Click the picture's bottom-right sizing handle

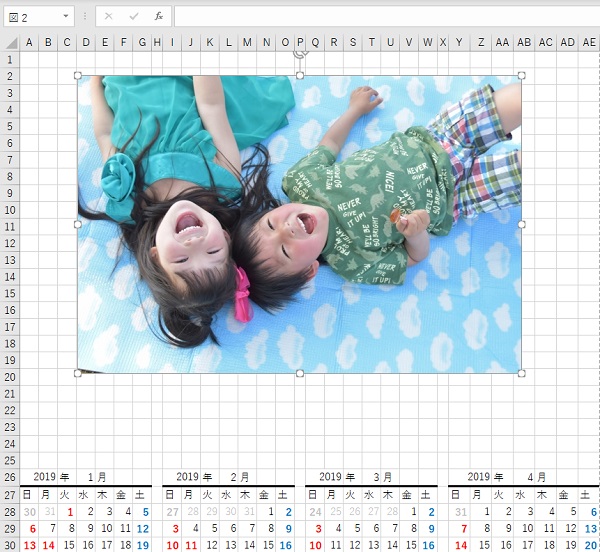coord(521,373)
